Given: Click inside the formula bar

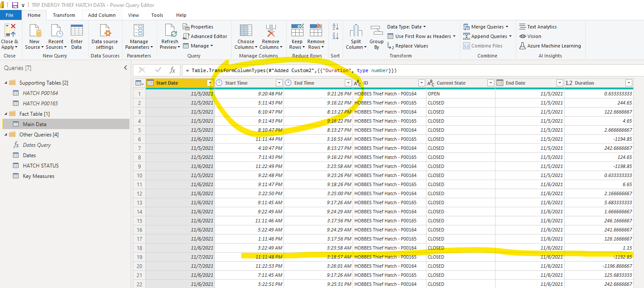Looking at the screenshot, I should coord(412,70).
